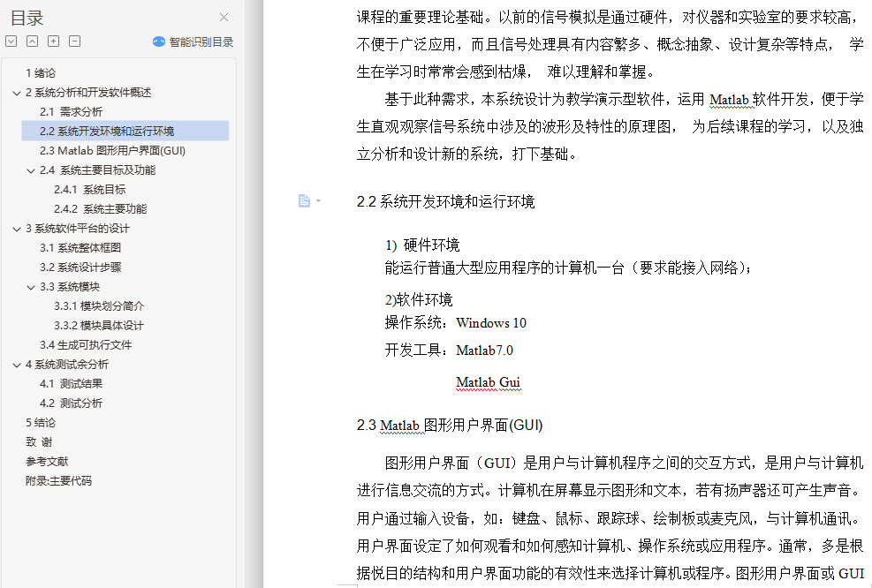Jump to outline item 3.4 生成可执行文件
The width and height of the screenshot is (872, 588).
click(86, 345)
